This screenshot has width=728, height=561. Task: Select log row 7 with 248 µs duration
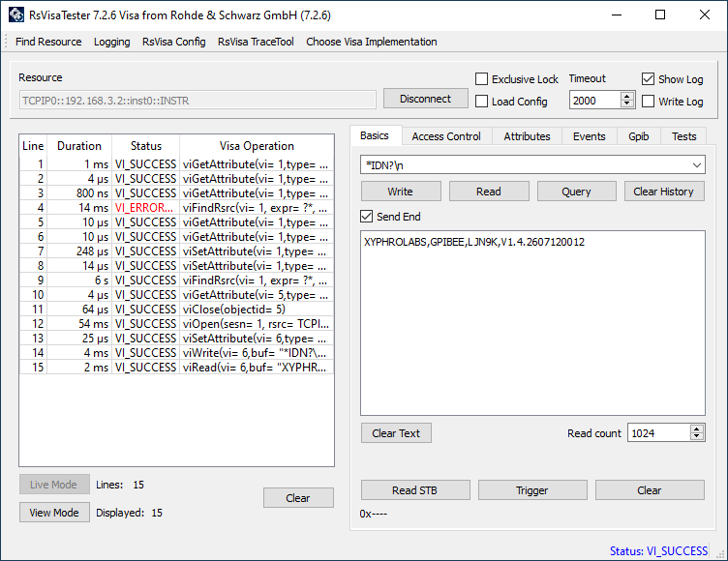(x=176, y=251)
